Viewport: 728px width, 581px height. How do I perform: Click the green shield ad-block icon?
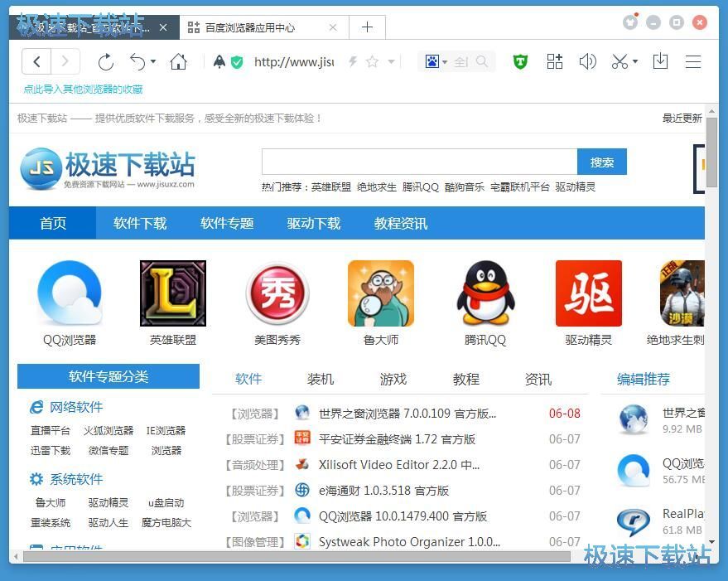[x=520, y=61]
